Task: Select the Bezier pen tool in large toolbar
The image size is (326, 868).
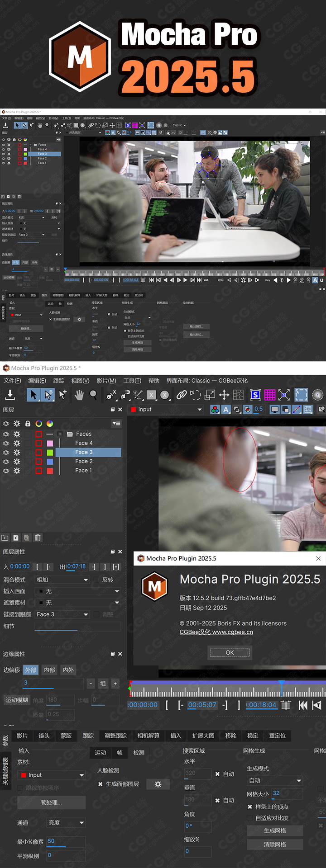Action: click(x=125, y=395)
